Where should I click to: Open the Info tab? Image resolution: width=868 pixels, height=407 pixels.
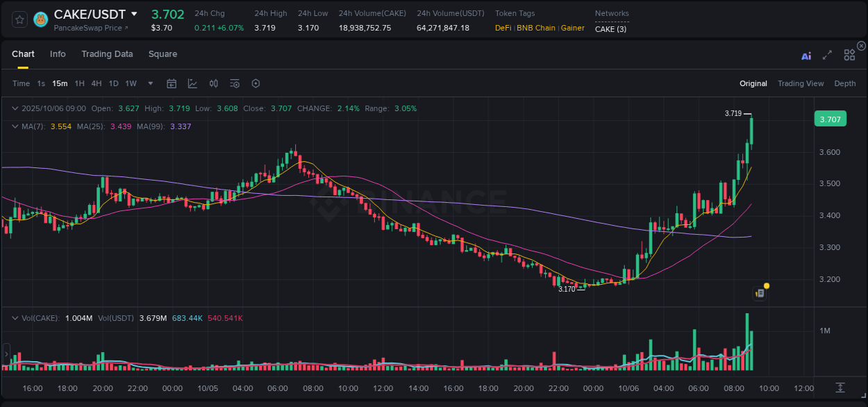(58, 53)
